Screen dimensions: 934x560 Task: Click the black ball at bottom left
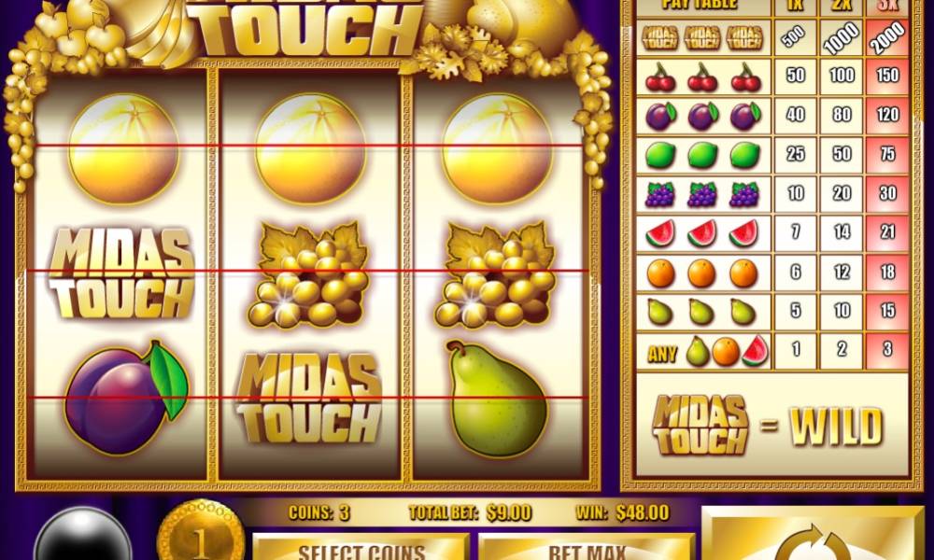(83, 535)
